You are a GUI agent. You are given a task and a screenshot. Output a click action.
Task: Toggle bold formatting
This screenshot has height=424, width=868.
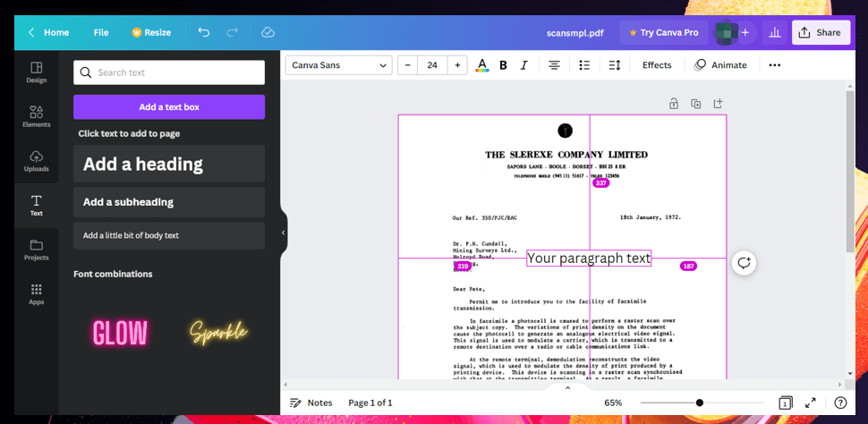click(503, 65)
